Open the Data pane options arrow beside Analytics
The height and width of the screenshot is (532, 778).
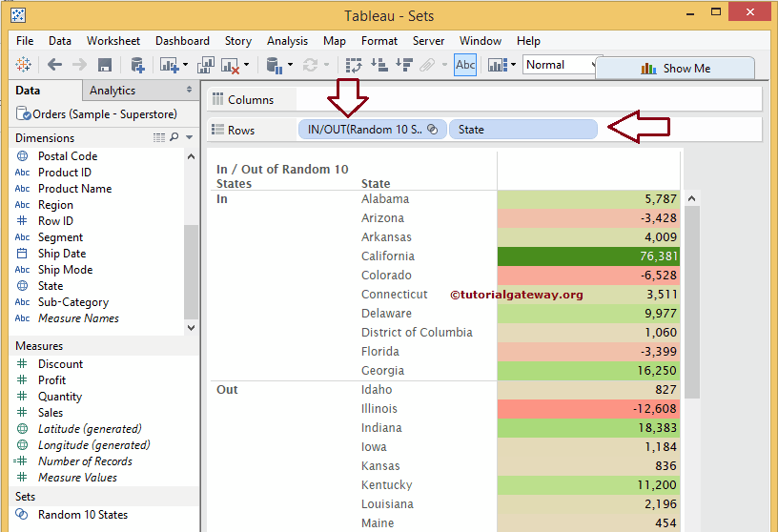pos(190,91)
